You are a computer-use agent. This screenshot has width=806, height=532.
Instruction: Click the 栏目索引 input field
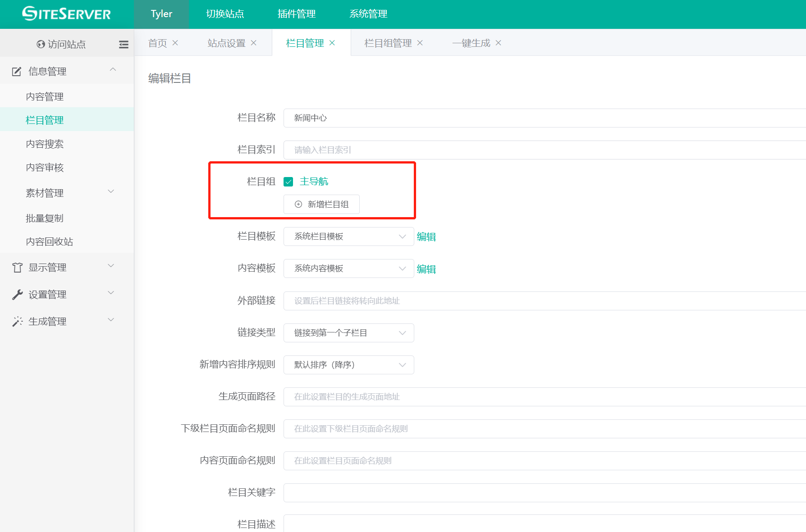point(541,150)
